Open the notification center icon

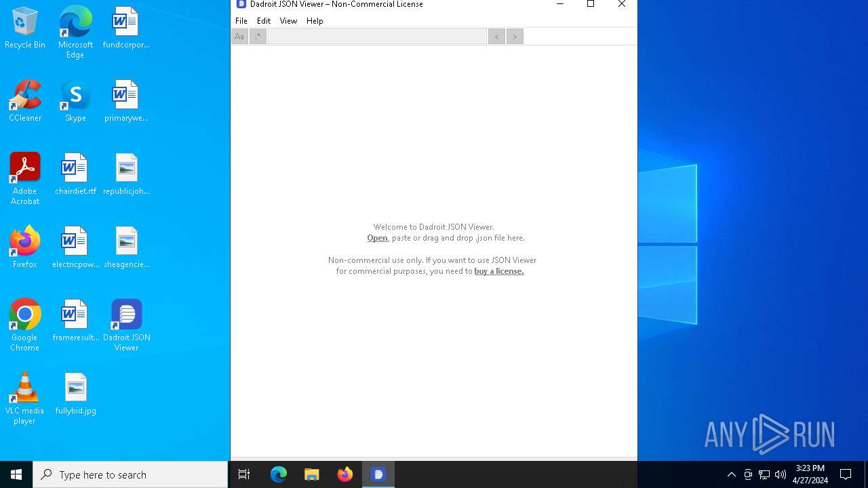(846, 474)
